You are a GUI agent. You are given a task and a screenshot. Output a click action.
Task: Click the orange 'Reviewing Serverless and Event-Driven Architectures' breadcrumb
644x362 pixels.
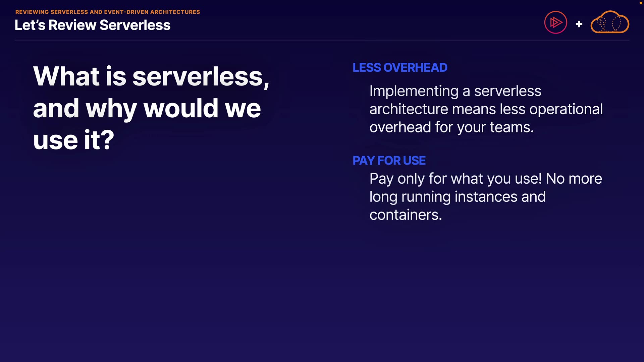point(107,12)
